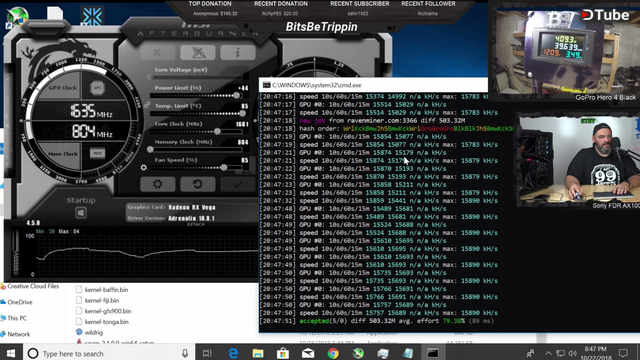Open Mail from the taskbar
The width and height of the screenshot is (640, 360).
tap(308, 353)
